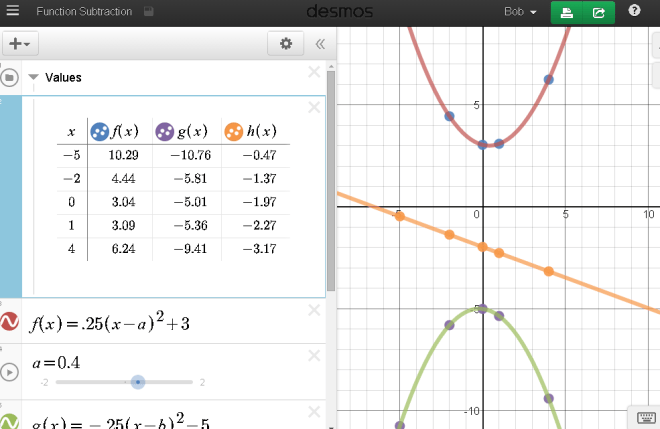660x429 pixels.
Task: Click slider lower bound -2
Action: (45, 382)
